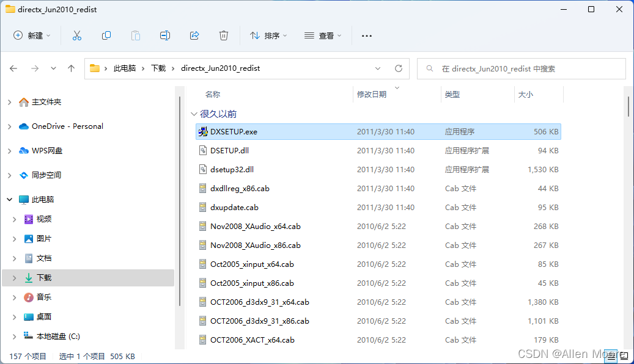Click the Rename icon in toolbar
The image size is (634, 364).
click(165, 35)
